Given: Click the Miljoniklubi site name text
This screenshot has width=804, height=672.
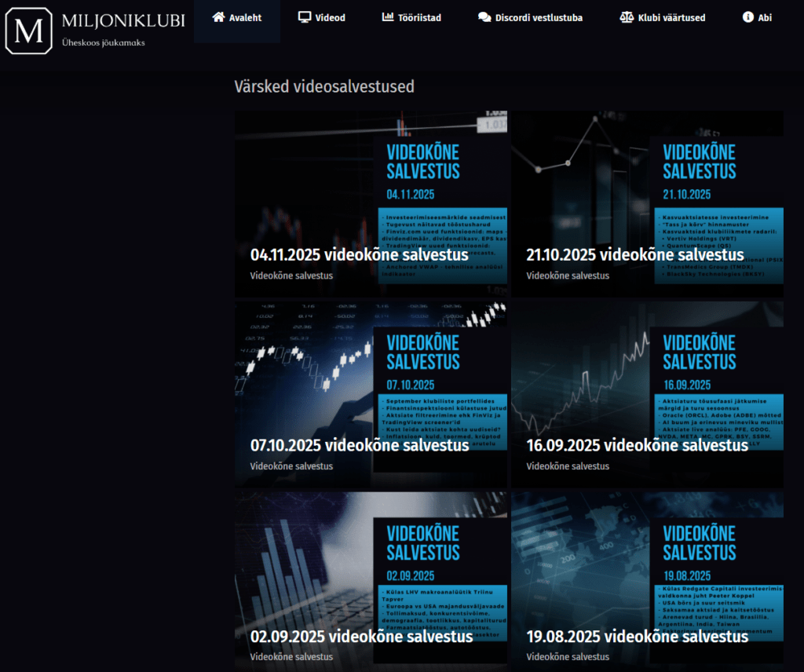Looking at the screenshot, I should [x=123, y=21].
